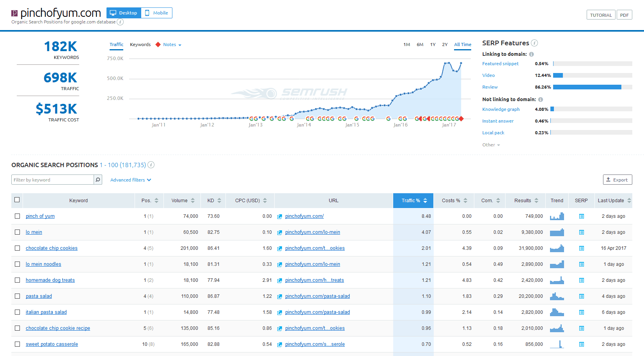Download the report as PDF
The height and width of the screenshot is (356, 644).
coord(624,15)
